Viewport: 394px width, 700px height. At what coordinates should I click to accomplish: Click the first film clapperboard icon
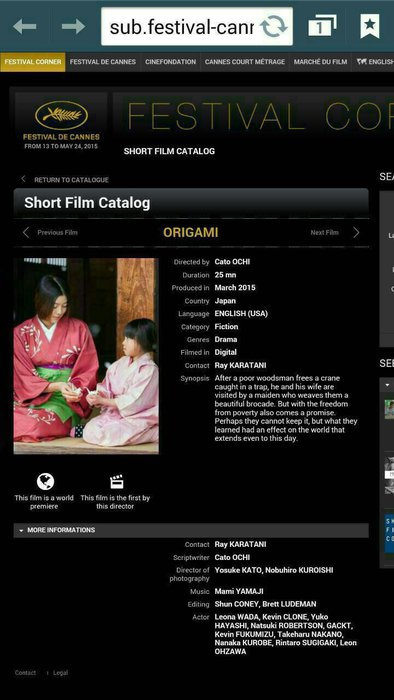(116, 482)
